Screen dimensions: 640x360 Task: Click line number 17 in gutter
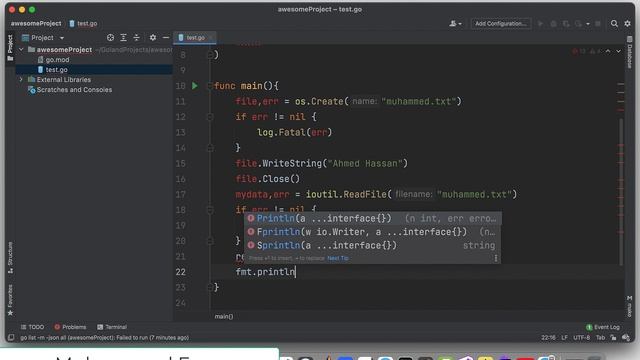click(x=180, y=194)
